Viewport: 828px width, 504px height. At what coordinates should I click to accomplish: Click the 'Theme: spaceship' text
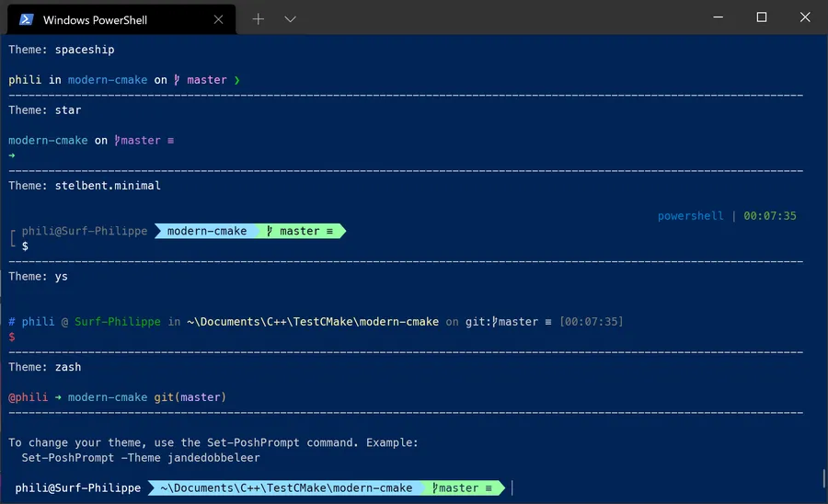[62, 50]
